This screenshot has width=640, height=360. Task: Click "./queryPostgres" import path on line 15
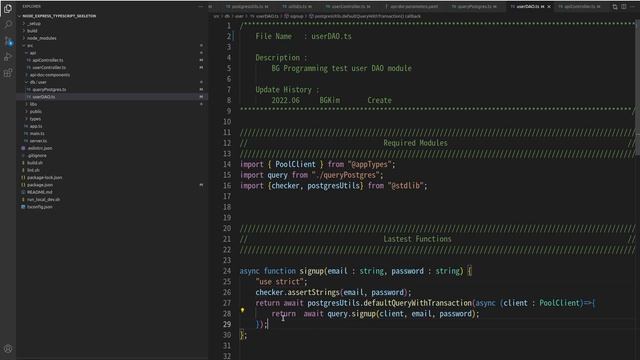click(x=346, y=175)
